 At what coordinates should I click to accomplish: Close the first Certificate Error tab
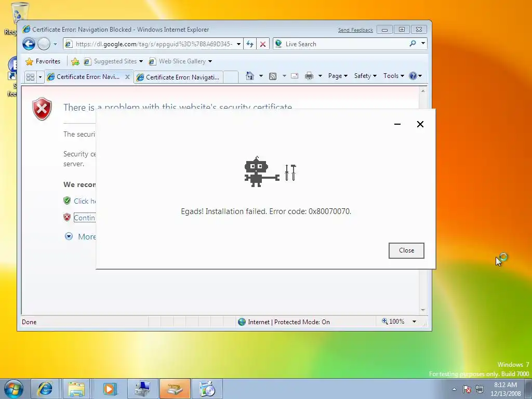click(127, 77)
